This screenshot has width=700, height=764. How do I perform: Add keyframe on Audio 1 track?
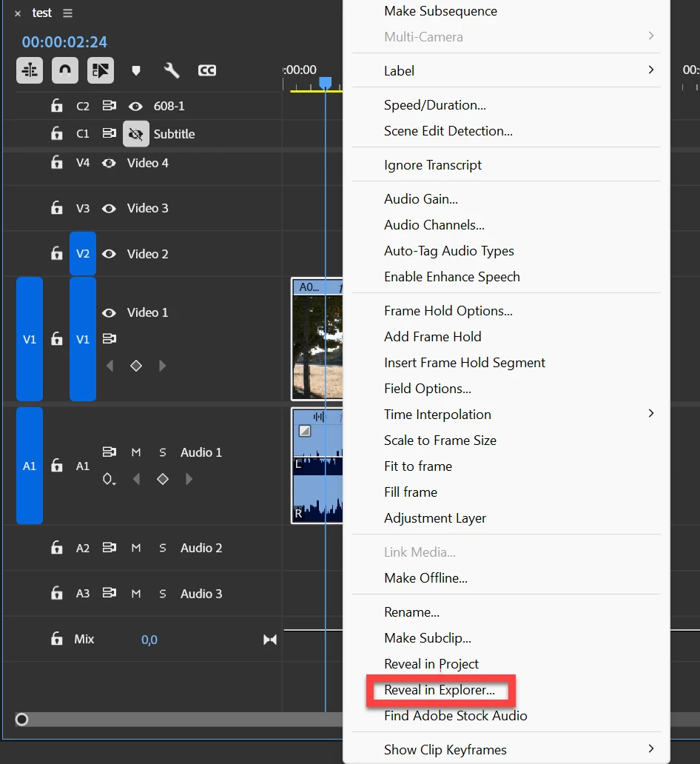pos(163,480)
